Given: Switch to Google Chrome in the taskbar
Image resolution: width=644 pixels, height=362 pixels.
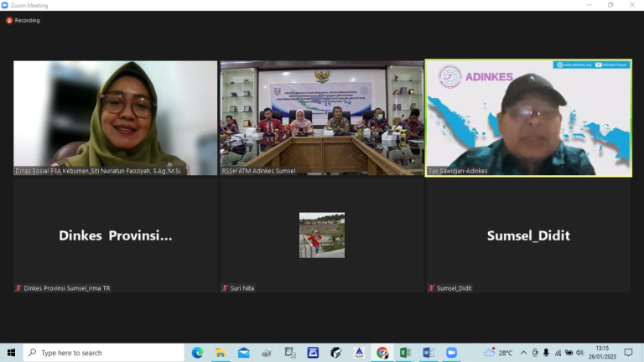Looking at the screenshot, I should click(382, 353).
